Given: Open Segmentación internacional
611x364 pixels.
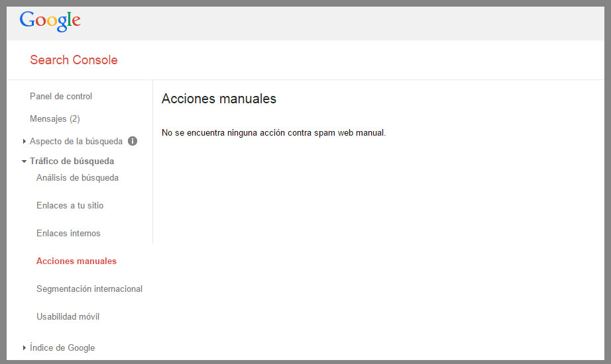Looking at the screenshot, I should coord(89,289).
